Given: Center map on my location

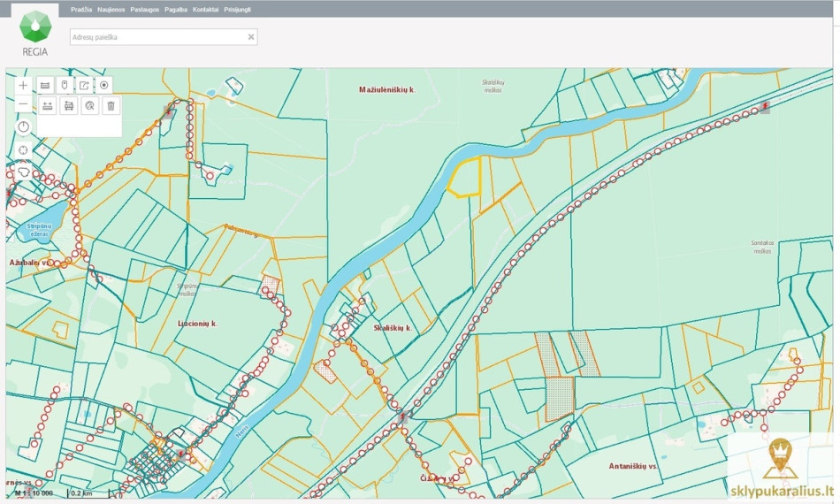Looking at the screenshot, I should (x=23, y=150).
